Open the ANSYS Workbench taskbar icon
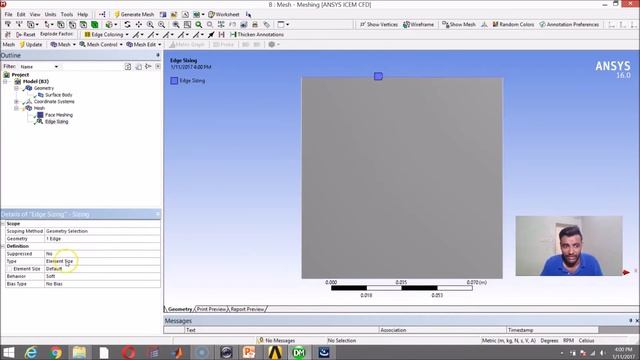This screenshot has width=640, height=360. [275, 352]
